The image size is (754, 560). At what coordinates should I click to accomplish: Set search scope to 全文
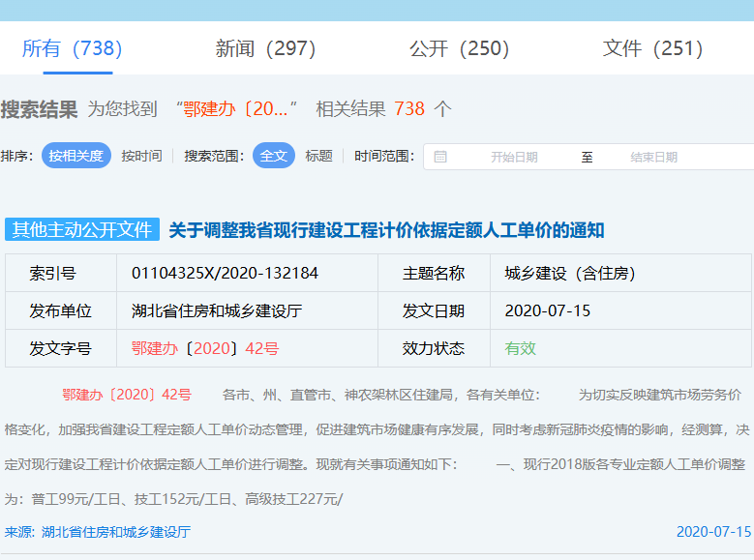(273, 156)
